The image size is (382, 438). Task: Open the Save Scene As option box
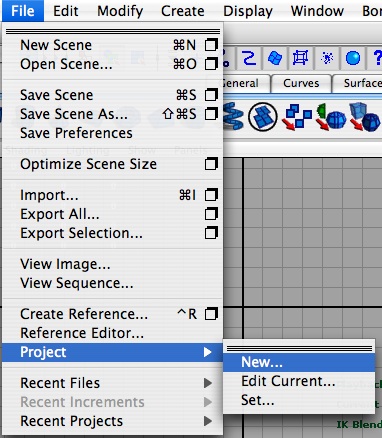211,114
